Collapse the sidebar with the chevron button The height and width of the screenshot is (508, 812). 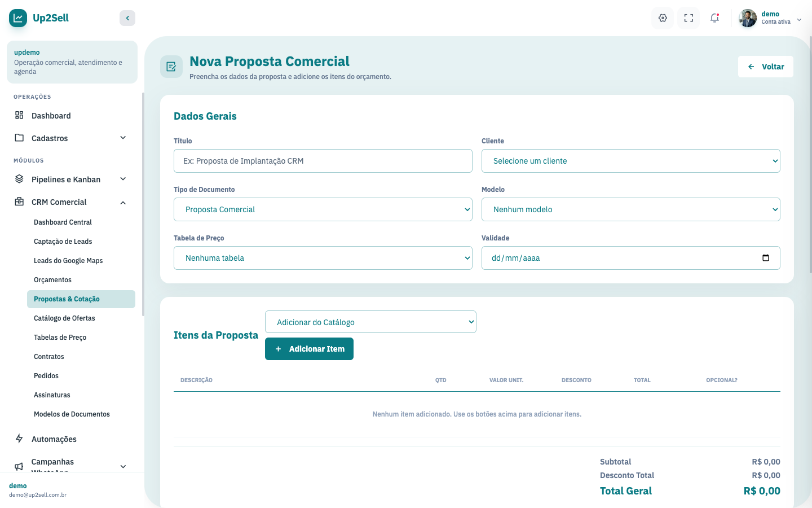(127, 18)
